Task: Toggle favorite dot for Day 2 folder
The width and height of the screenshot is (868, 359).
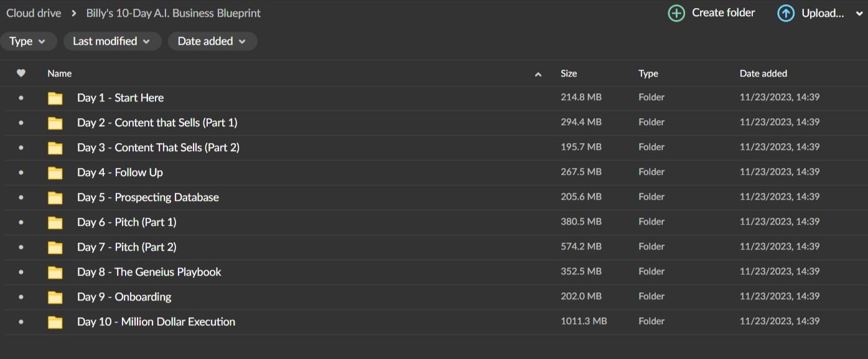Action: tap(21, 123)
